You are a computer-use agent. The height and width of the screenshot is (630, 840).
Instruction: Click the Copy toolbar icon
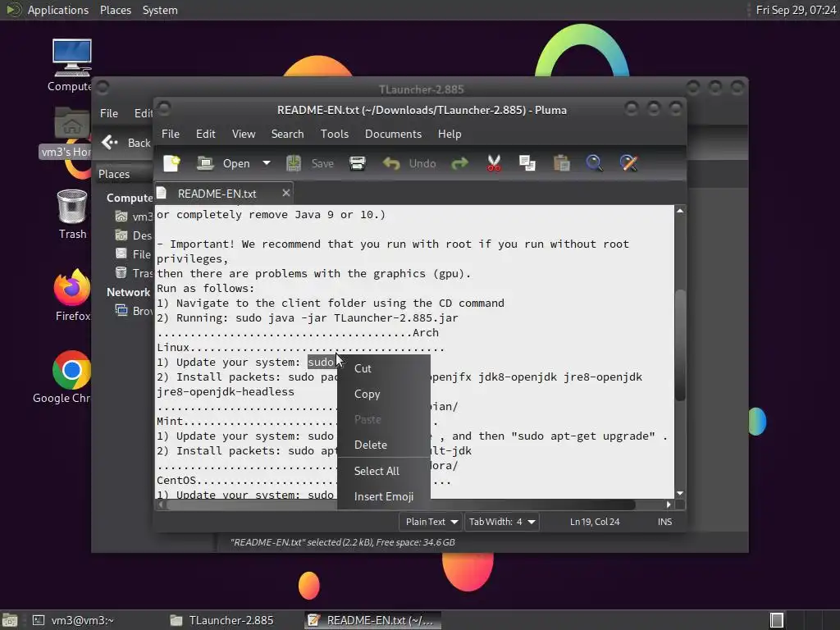527,163
